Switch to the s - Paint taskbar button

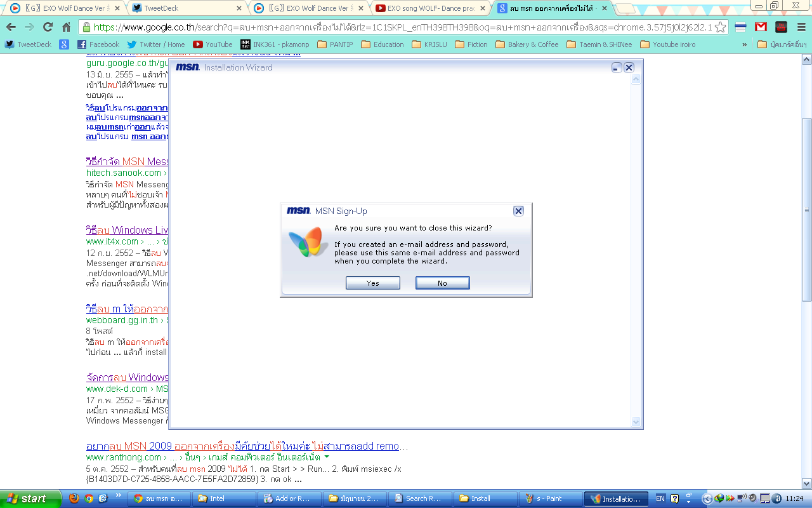(x=551, y=498)
